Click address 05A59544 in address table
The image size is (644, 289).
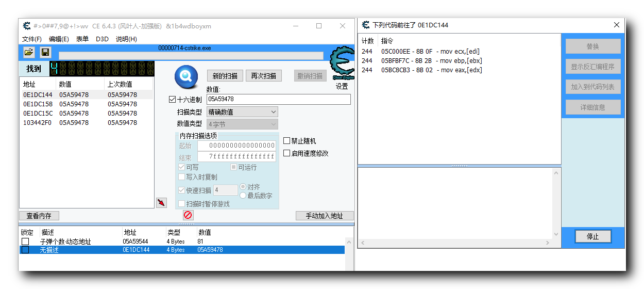click(135, 242)
